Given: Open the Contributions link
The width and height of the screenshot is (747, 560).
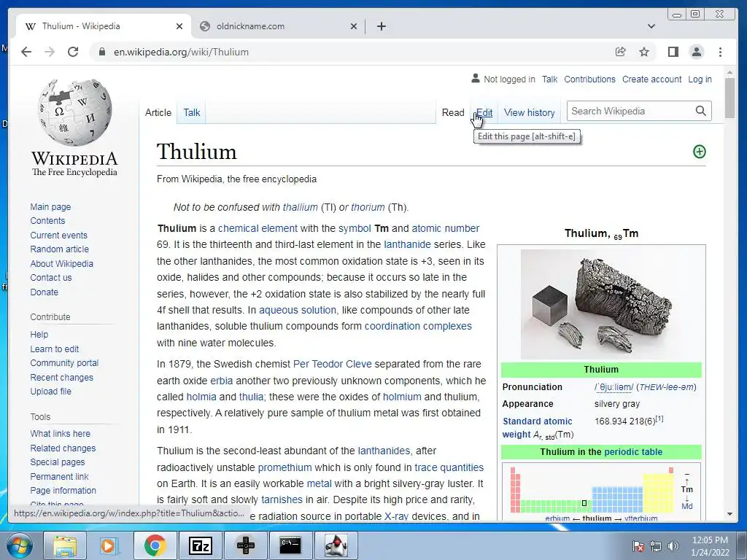Looking at the screenshot, I should click(589, 79).
